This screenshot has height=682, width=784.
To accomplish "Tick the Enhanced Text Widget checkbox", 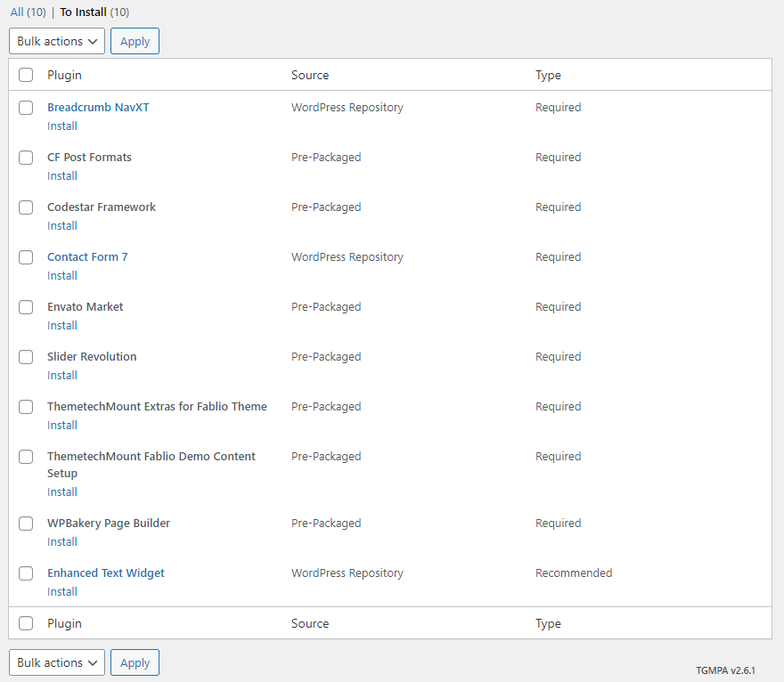I will coord(26,573).
